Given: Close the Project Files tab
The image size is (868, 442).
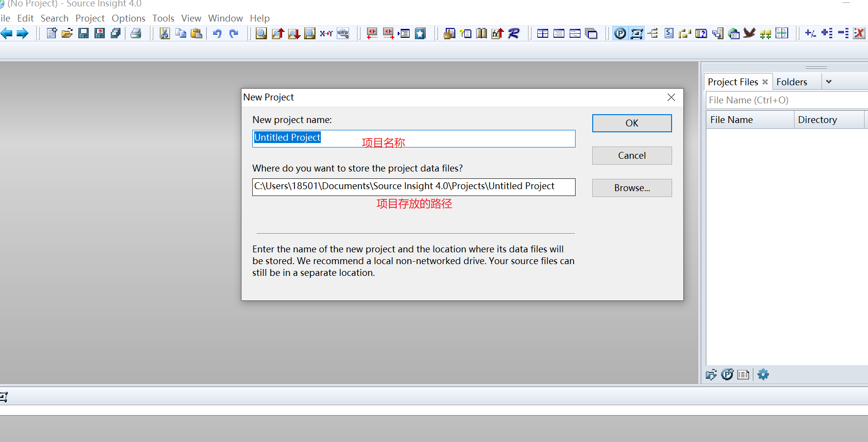Looking at the screenshot, I should coord(765,82).
